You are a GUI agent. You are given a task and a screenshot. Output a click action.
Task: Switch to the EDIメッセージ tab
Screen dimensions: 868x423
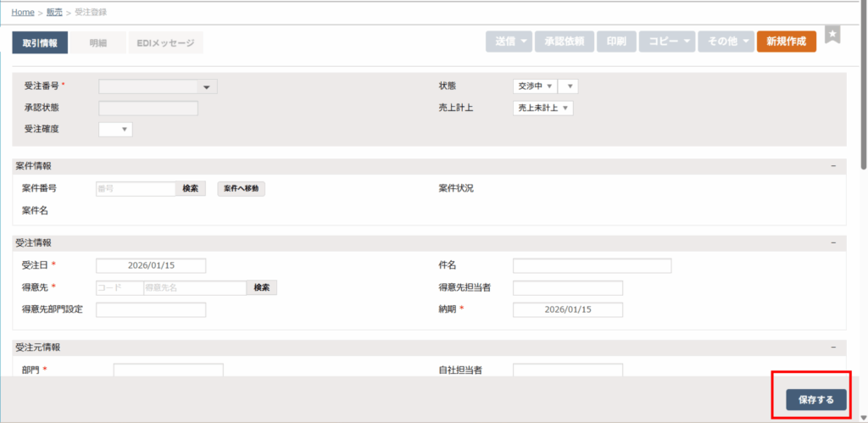click(x=166, y=42)
